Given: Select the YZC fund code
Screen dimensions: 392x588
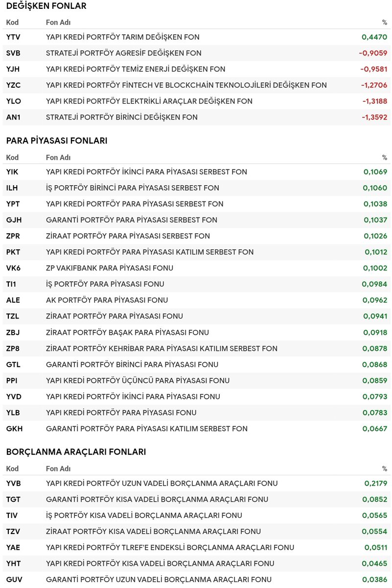Looking at the screenshot, I should (13, 85).
